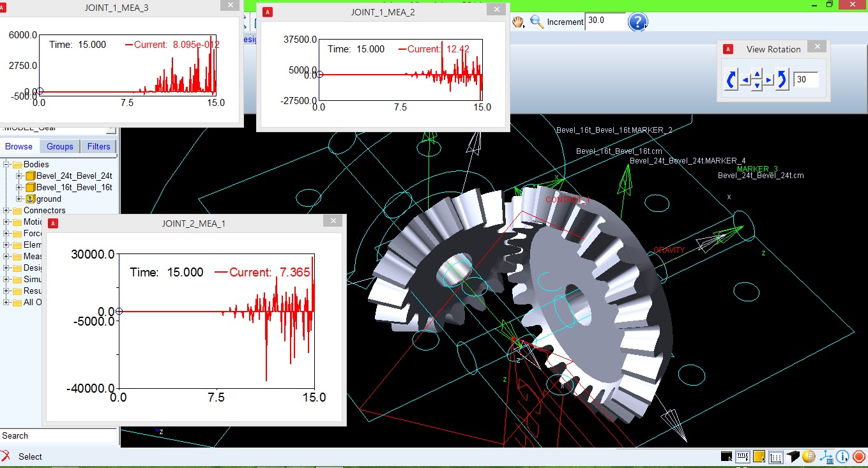Collapse the Bodies tree node
Viewport: 868px width, 468px height.
pyautogui.click(x=7, y=164)
